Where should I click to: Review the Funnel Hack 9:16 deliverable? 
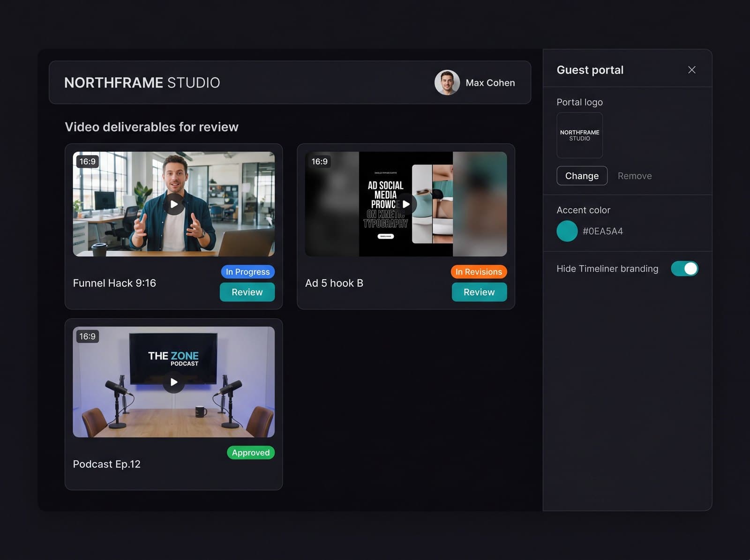pyautogui.click(x=247, y=292)
